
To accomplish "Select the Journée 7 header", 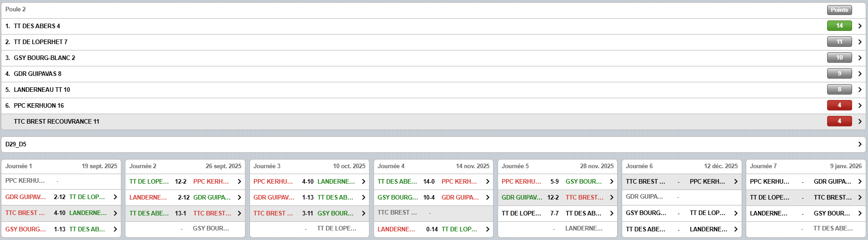I will pos(763,166).
